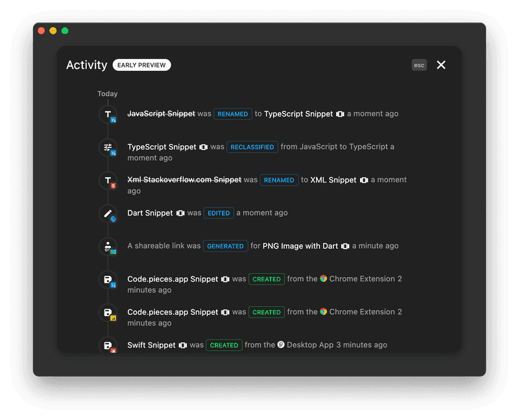
Task: Click the EARLY PREVIEW badge next to Activity
Action: coord(141,65)
